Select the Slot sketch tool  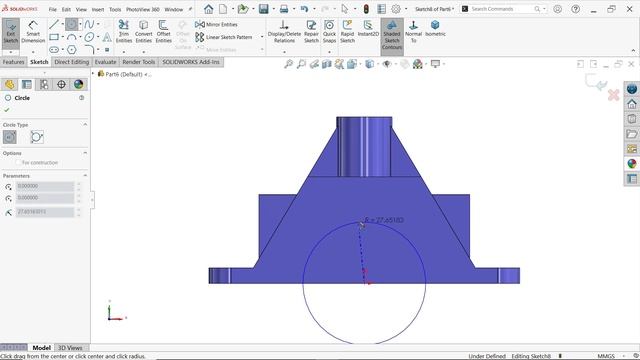pos(54,50)
